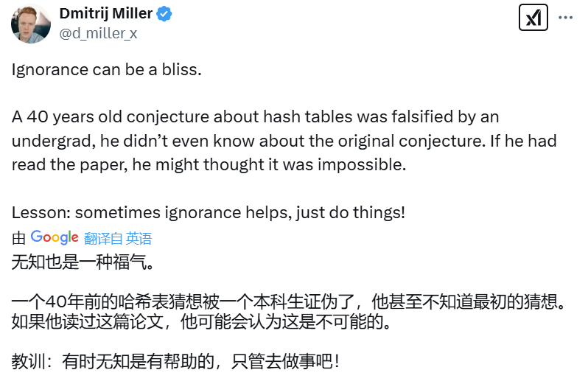Image resolution: width=588 pixels, height=384 pixels.
Task: Open the Grok icon in the top-right corner
Action: 533,18
